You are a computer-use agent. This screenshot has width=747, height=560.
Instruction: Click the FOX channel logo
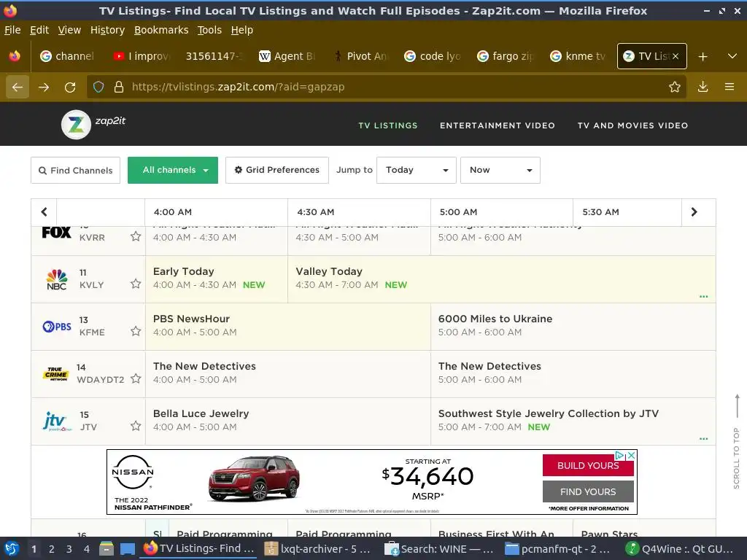(56, 233)
